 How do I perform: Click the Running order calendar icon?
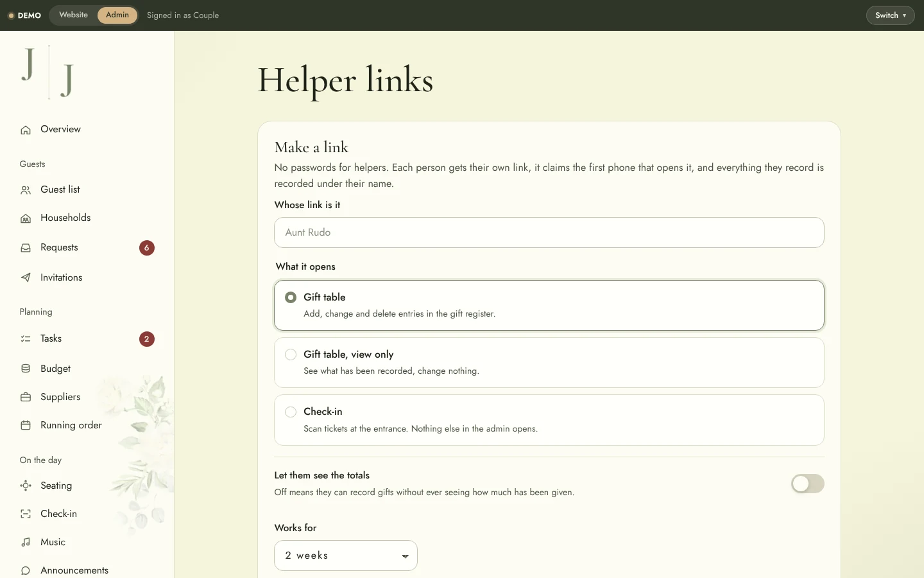click(x=26, y=426)
